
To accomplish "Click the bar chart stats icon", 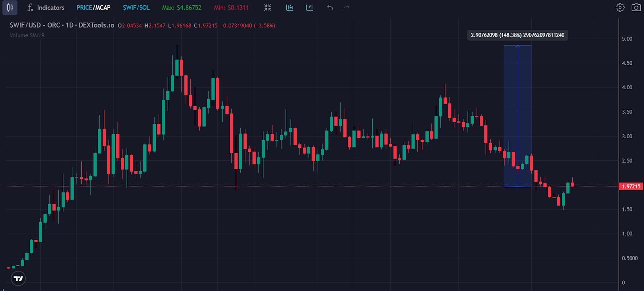I will pyautogui.click(x=310, y=8).
